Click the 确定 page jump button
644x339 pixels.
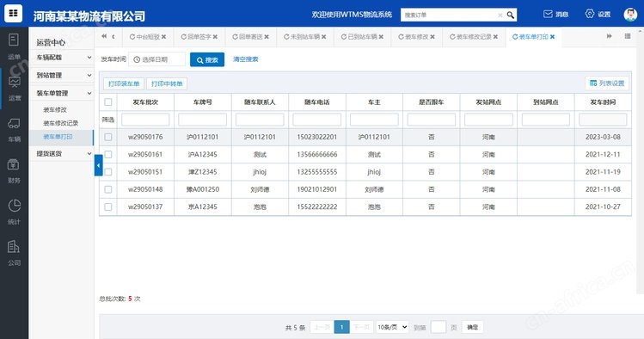(x=472, y=327)
